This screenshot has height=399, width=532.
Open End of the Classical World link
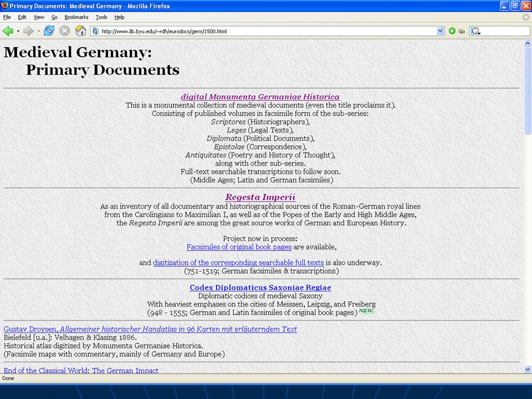(x=81, y=370)
